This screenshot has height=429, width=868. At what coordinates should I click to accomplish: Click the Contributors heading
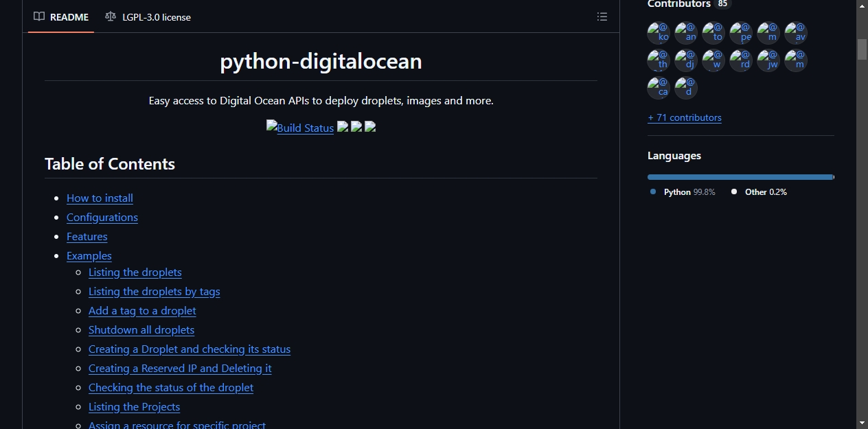point(679,4)
